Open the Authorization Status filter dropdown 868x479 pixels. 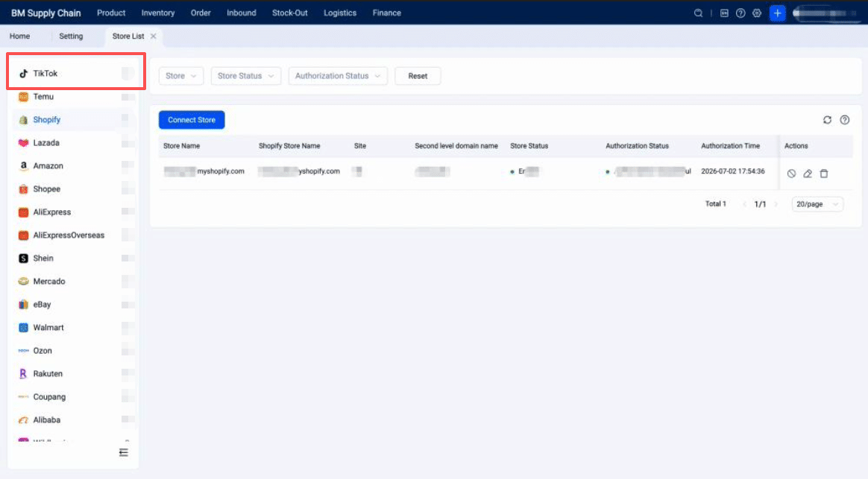click(x=338, y=76)
